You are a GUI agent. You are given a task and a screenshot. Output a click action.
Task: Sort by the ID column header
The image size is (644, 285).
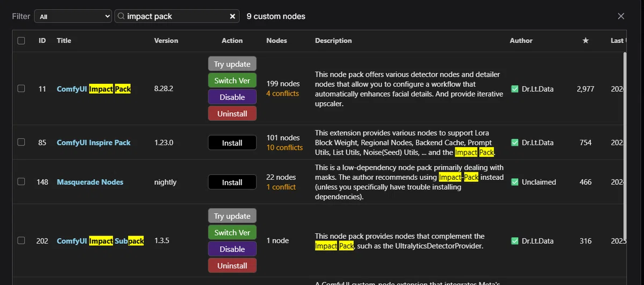tap(42, 40)
